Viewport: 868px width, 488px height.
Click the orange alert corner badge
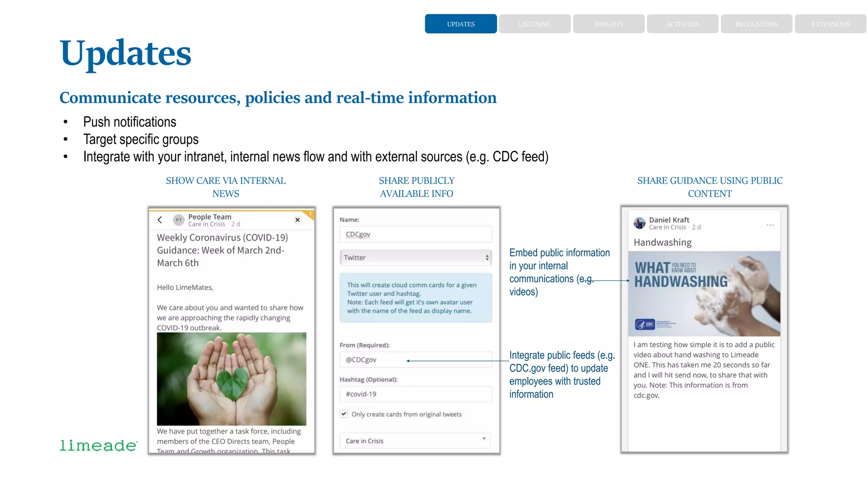[x=310, y=214]
